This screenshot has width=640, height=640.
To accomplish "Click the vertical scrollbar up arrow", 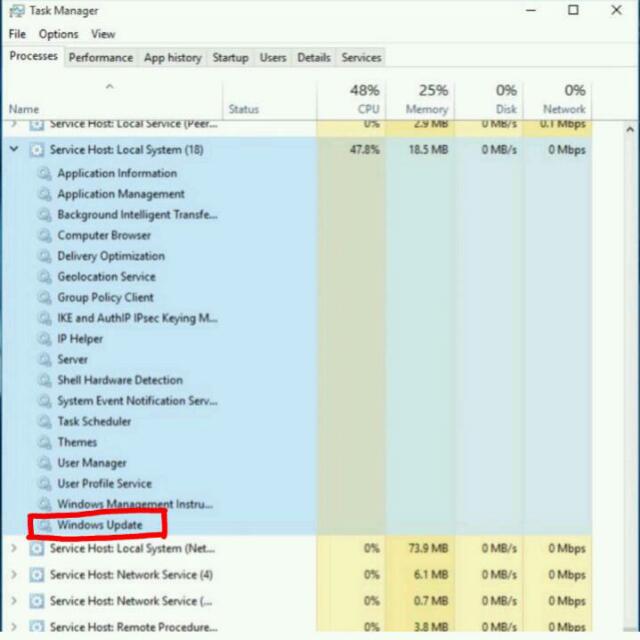I will (x=630, y=130).
